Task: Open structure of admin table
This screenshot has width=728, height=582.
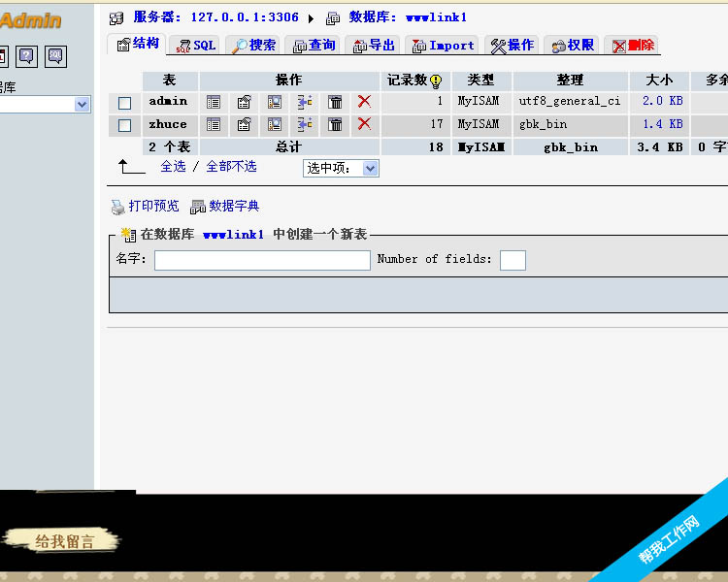Action: point(245,102)
